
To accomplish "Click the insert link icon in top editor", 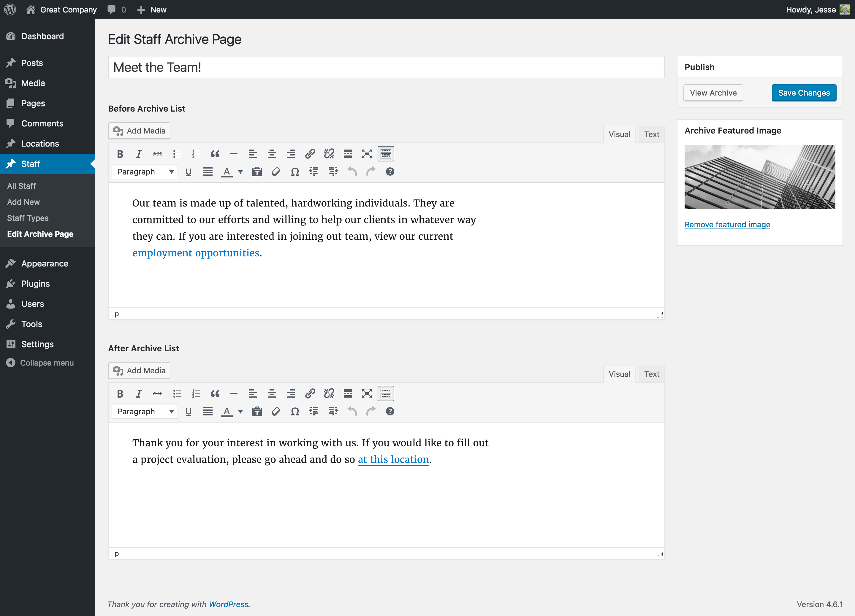I will pyautogui.click(x=310, y=154).
